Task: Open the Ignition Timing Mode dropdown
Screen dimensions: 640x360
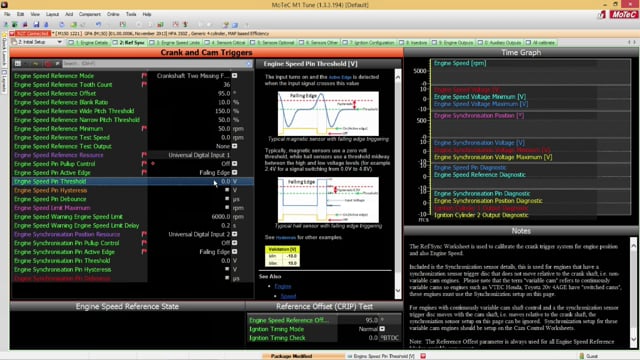Action: (382, 329)
